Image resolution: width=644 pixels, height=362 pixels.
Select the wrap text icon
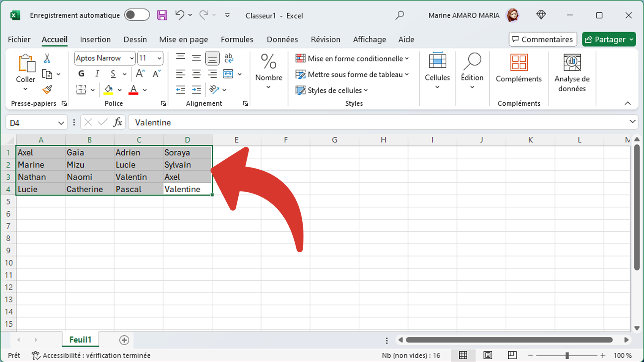tap(229, 58)
